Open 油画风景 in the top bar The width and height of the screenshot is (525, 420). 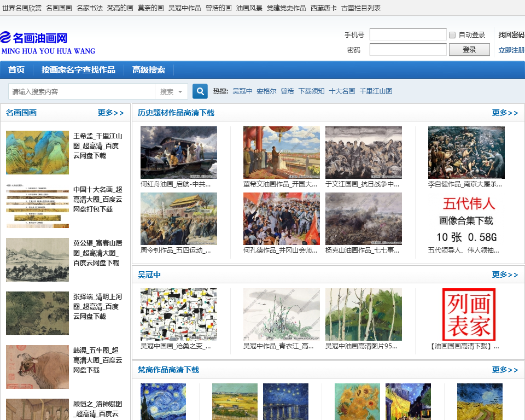pos(249,8)
